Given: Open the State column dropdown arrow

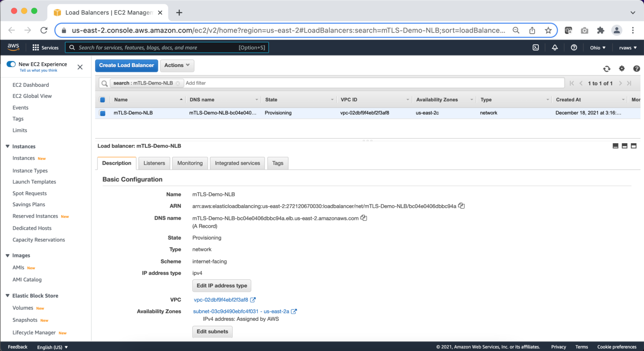Looking at the screenshot, I should click(332, 100).
